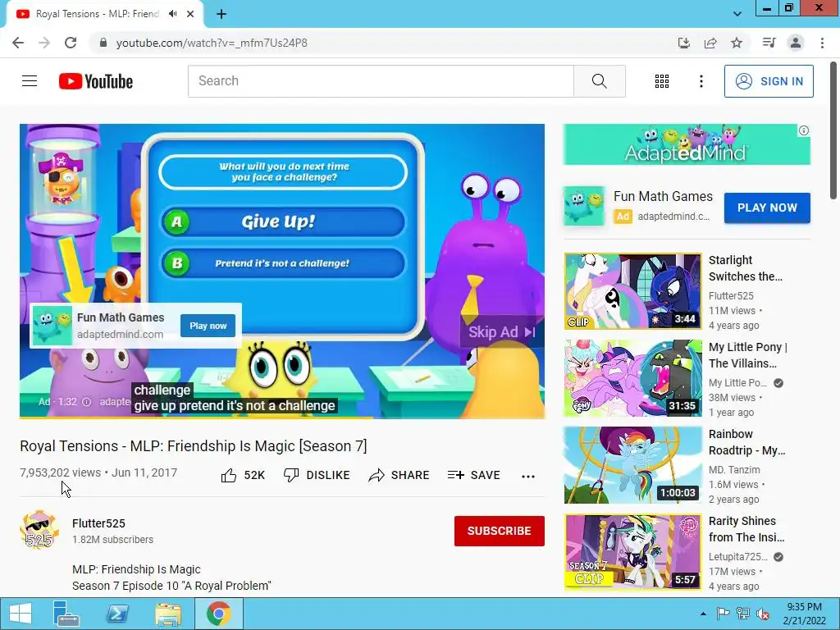The image size is (840, 630).
Task: Open Rainbow Roadtrip video thumbnail
Action: click(632, 465)
